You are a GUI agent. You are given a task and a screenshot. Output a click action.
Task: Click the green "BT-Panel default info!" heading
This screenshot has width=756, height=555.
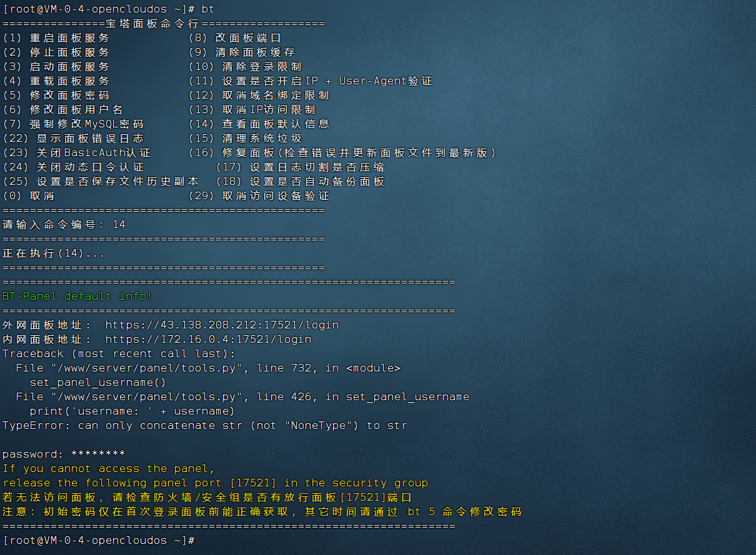pyautogui.click(x=77, y=297)
